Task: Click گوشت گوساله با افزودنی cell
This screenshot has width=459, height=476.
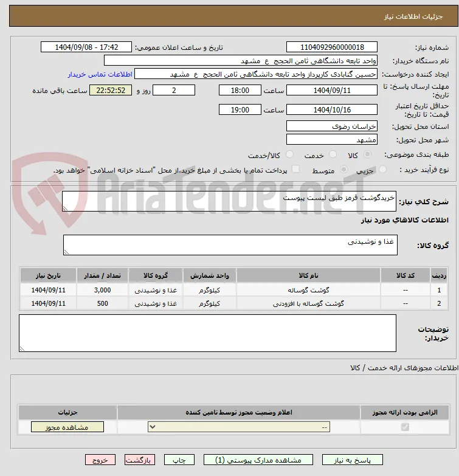Action: [x=308, y=303]
